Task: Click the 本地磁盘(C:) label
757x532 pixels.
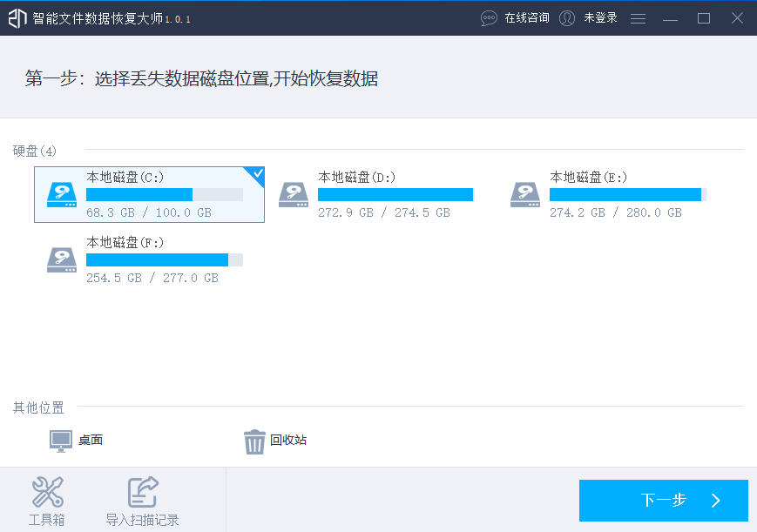Action: [125, 177]
